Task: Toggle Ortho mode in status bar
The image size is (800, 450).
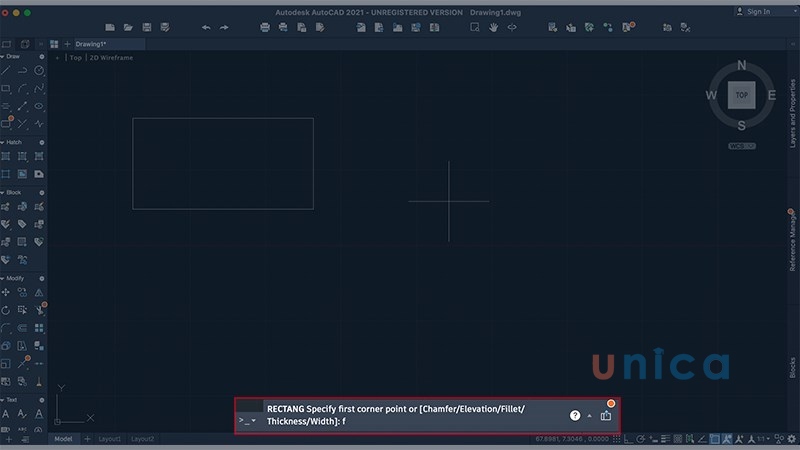Action: 629,439
